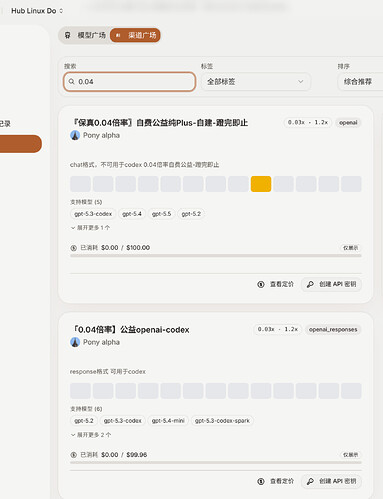Select gpt-5.2 tag in 保真0.04倍率 card
The height and width of the screenshot is (499, 383).
[191, 214]
